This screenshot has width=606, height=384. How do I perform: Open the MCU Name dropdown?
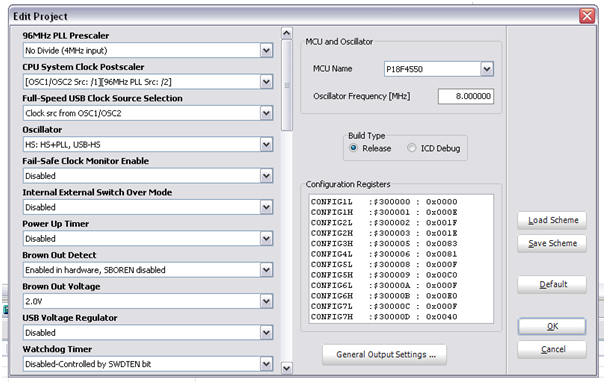click(487, 69)
